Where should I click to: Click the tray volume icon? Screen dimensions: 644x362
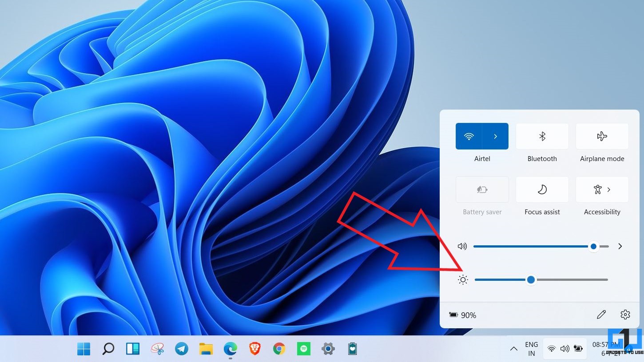pyautogui.click(x=565, y=349)
